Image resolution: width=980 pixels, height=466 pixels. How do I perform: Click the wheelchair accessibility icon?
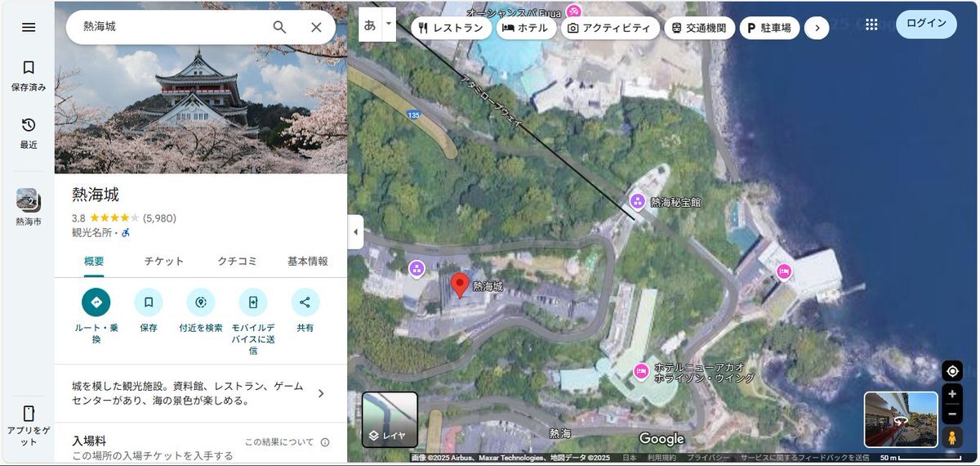(127, 233)
